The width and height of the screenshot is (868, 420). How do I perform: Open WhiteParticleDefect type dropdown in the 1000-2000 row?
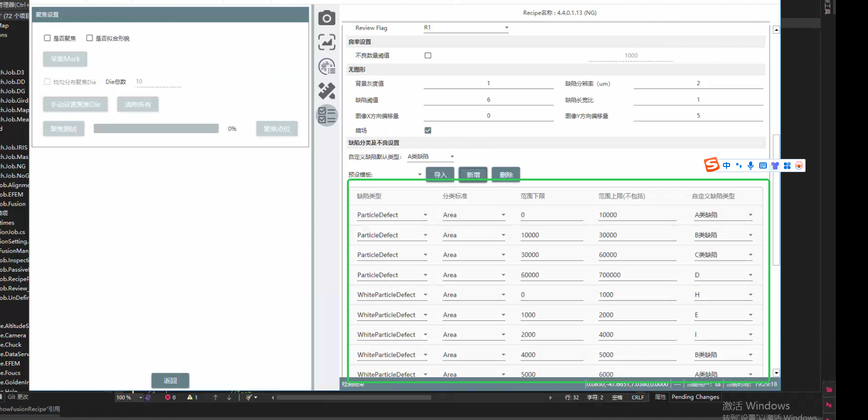[x=392, y=315]
